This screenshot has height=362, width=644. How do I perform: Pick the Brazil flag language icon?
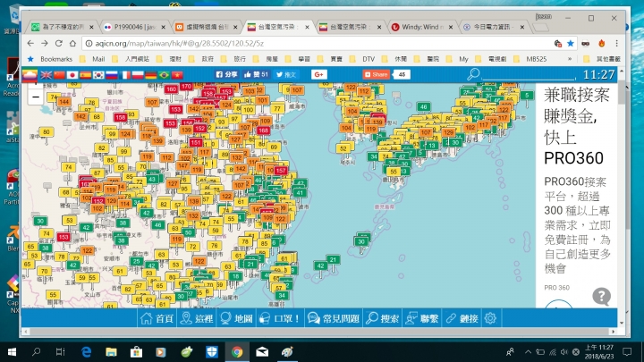pyautogui.click(x=165, y=75)
